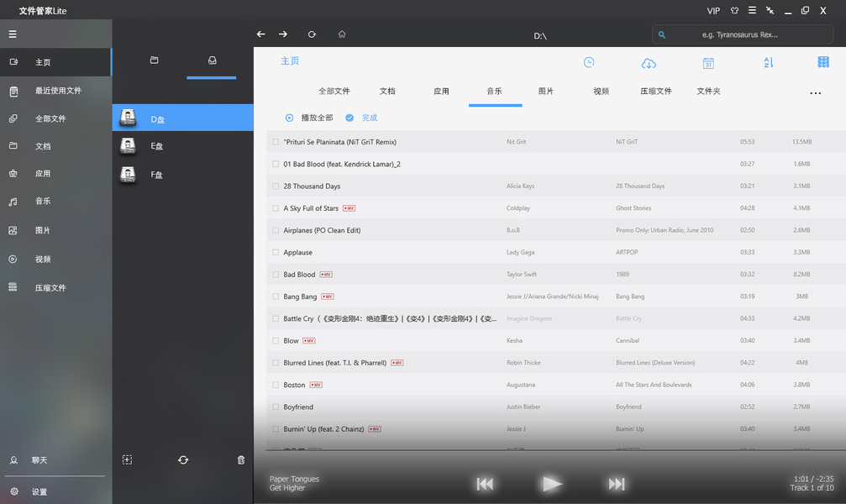This screenshot has width=846, height=504.
Task: Check the box for Applause
Action: [x=276, y=253]
